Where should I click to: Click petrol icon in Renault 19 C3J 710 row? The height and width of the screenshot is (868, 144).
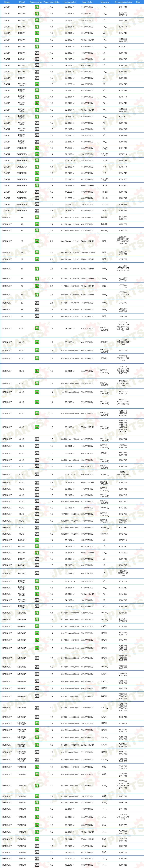point(37,231)
